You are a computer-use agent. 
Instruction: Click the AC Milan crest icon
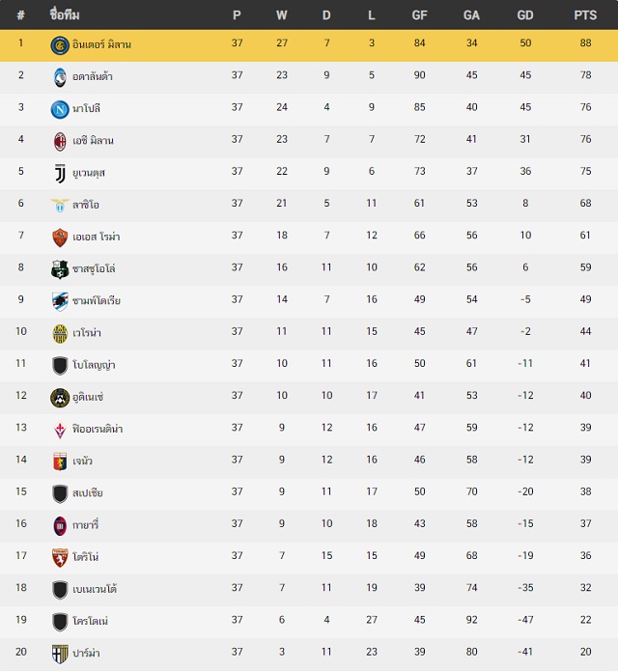[x=60, y=141]
